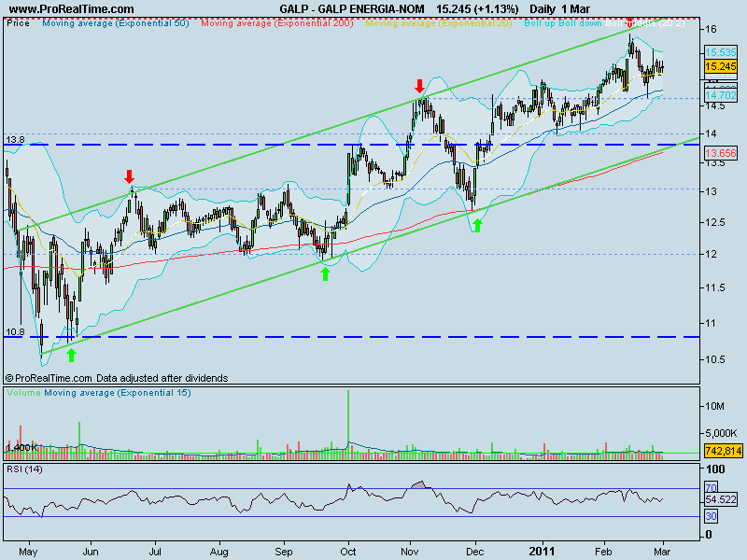Click the 10M volume axis label
747x560 pixels.
(714, 406)
